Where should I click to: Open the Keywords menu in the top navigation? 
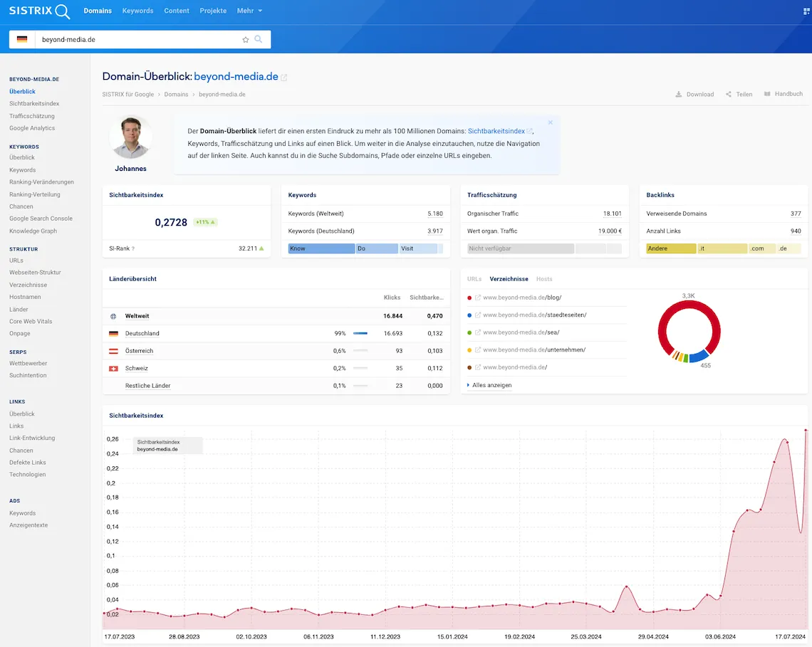pyautogui.click(x=137, y=11)
